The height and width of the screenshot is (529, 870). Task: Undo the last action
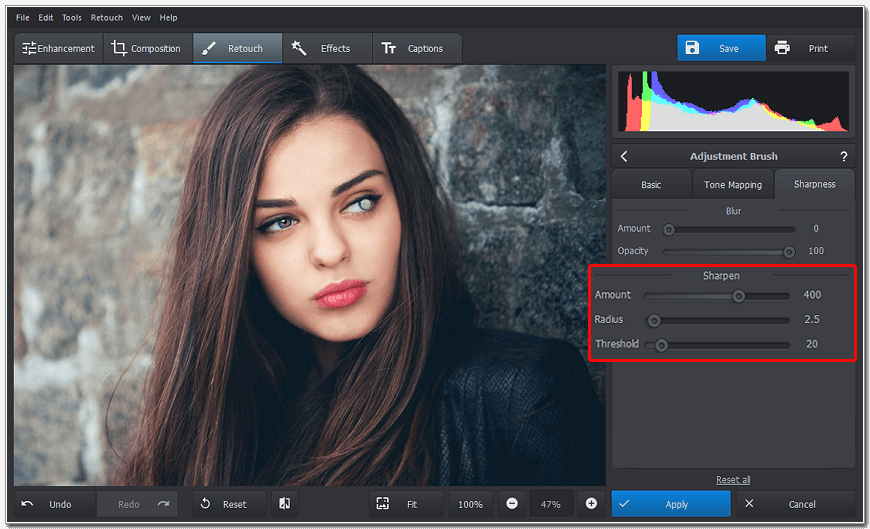point(55,504)
